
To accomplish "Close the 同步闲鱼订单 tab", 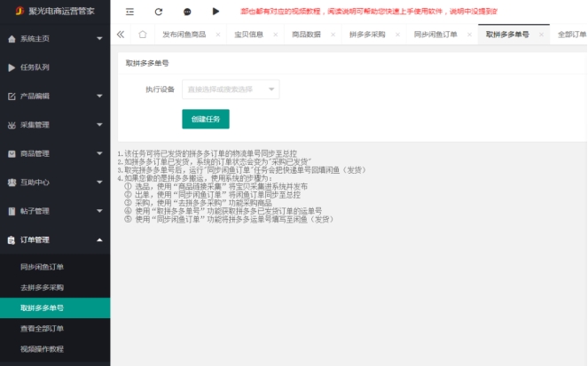I will (469, 35).
